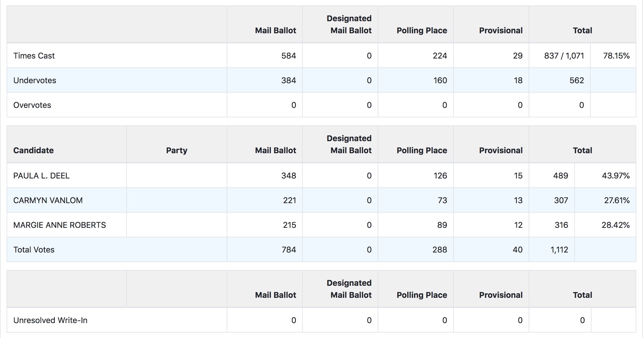
Task: Click Margie Roberts' 28.42% percentage cell
Action: 616,225
